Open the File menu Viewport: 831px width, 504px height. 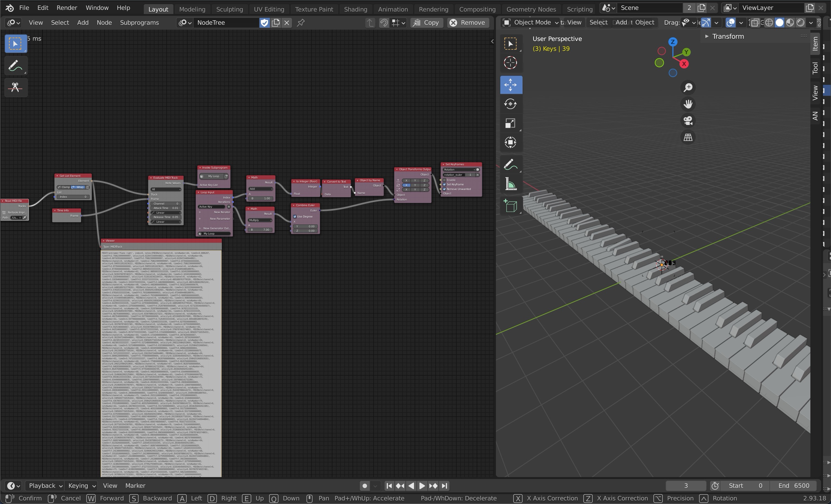click(x=24, y=8)
